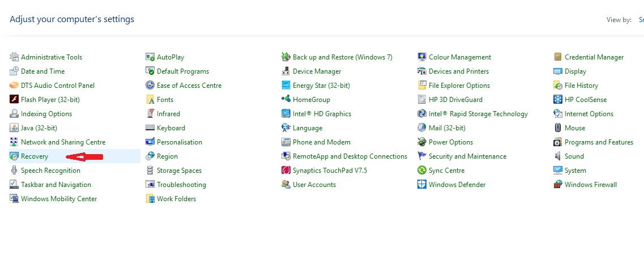The width and height of the screenshot is (644, 272).
Task: Click the Language link
Action: pyautogui.click(x=308, y=128)
